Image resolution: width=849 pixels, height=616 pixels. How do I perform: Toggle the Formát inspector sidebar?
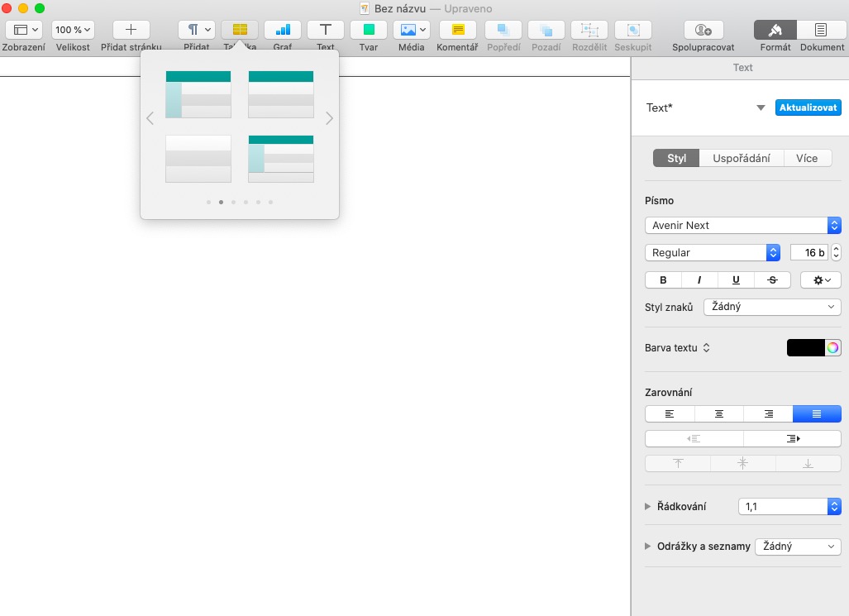click(775, 30)
